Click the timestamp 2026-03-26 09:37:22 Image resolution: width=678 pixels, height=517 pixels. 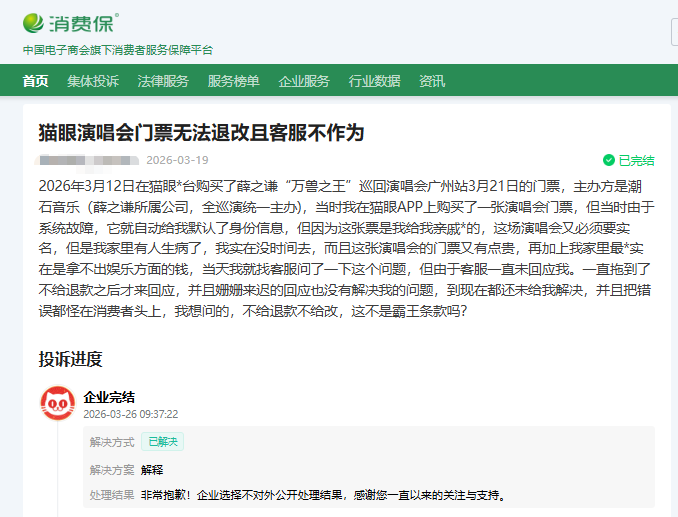click(x=130, y=413)
